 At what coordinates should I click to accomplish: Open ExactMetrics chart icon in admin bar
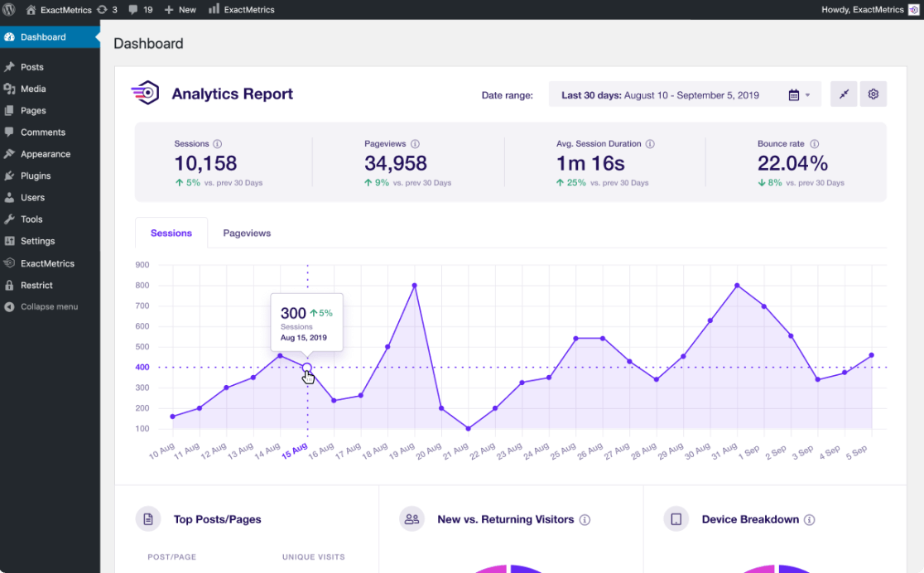pyautogui.click(x=214, y=9)
